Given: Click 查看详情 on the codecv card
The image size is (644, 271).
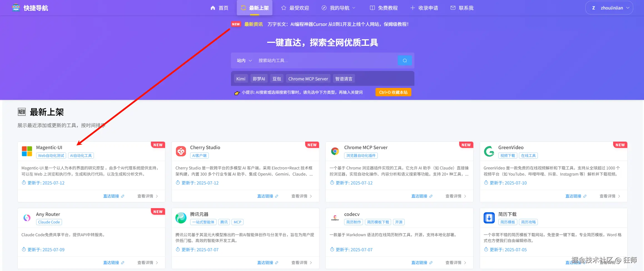Looking at the screenshot, I should pyautogui.click(x=456, y=263).
